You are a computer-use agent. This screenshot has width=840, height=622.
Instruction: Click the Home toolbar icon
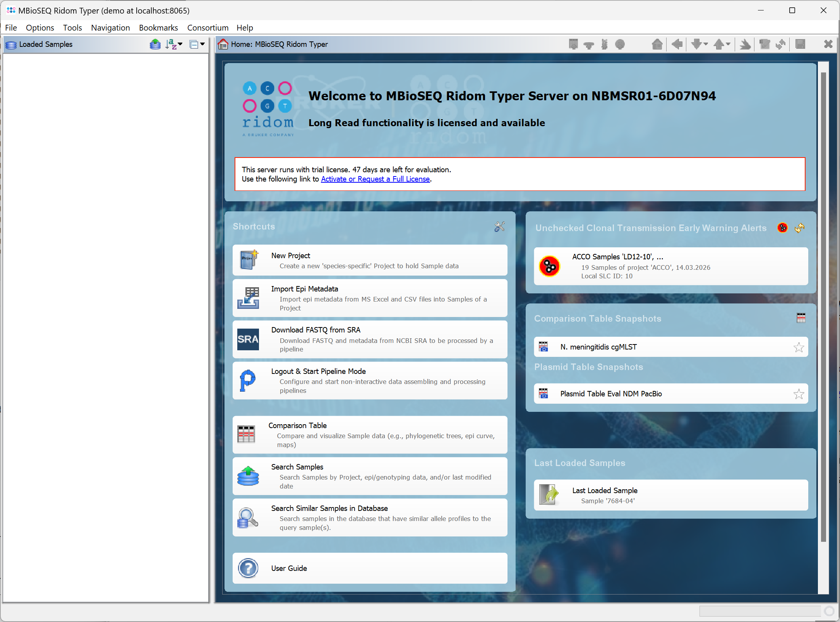pos(657,45)
